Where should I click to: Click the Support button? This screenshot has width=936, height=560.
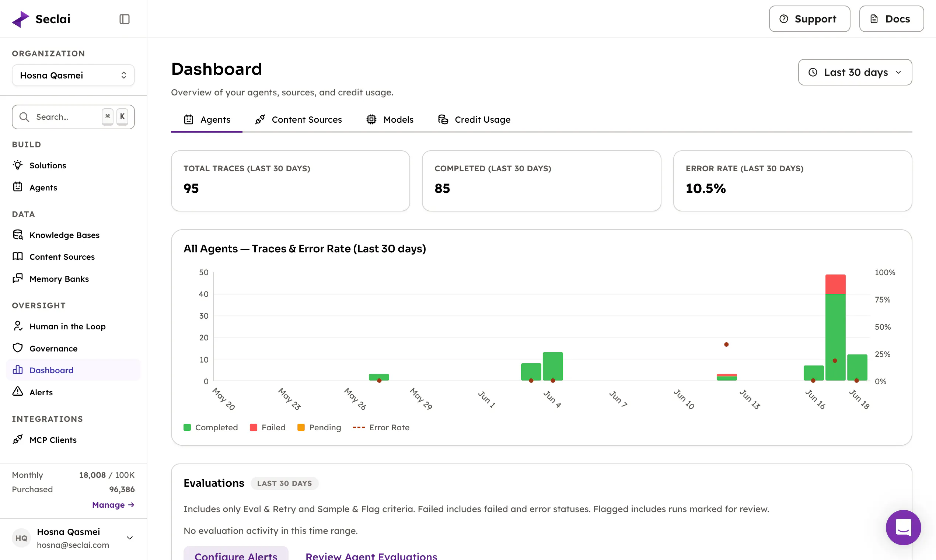[810, 19]
